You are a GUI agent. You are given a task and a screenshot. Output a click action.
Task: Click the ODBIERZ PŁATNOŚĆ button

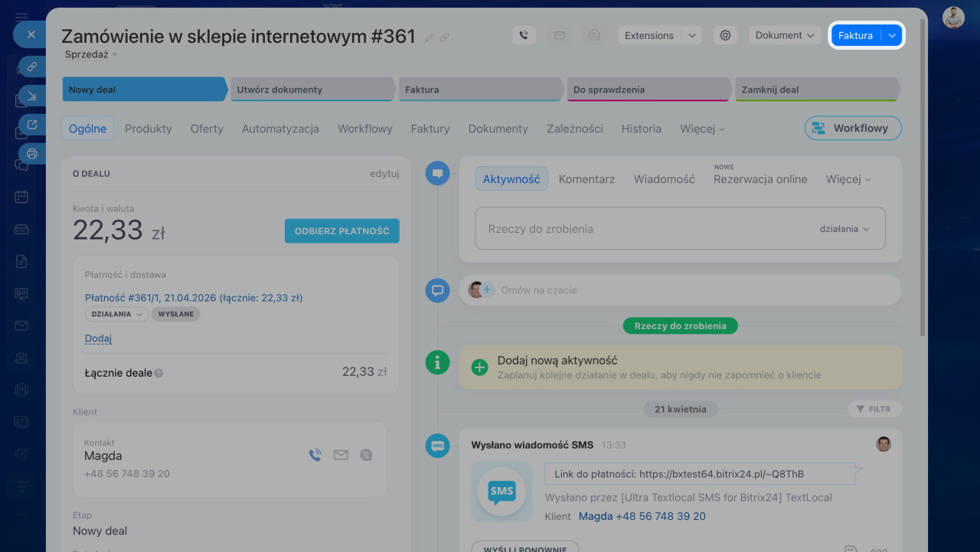(x=341, y=231)
